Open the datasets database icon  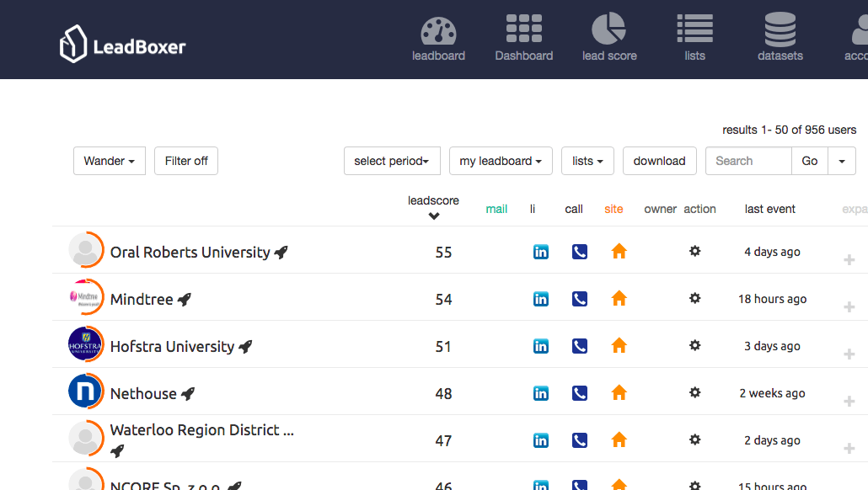click(780, 29)
